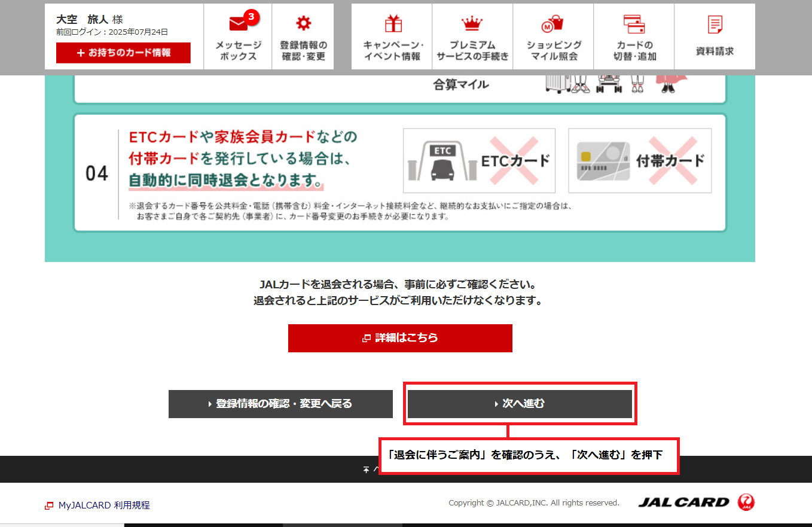Screen dimensions: 812x527
Task: Click the external link icon beside MyJALCARD 利用規程
Action: (49, 505)
